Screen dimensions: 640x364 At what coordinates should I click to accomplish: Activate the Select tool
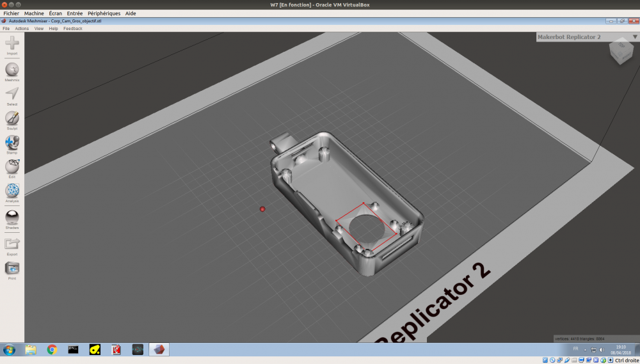click(12, 94)
